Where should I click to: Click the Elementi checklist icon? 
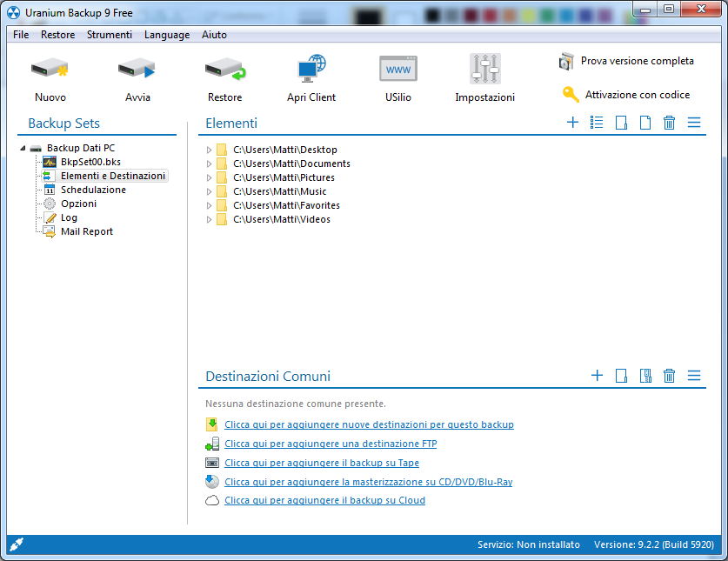(x=597, y=123)
